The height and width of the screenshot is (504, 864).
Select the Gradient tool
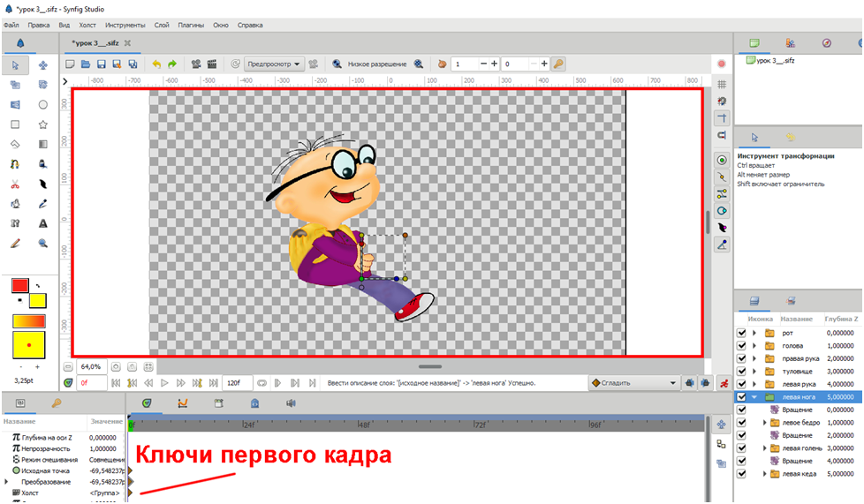click(x=43, y=144)
